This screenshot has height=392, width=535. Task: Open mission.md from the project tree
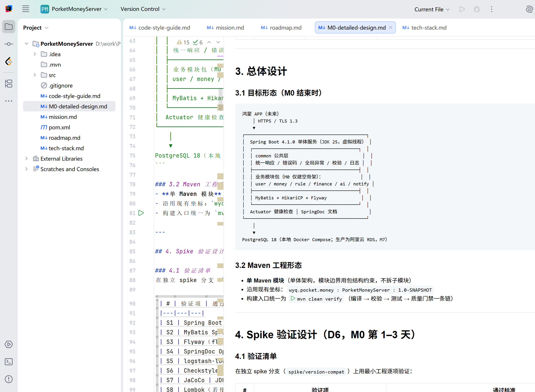[59, 117]
